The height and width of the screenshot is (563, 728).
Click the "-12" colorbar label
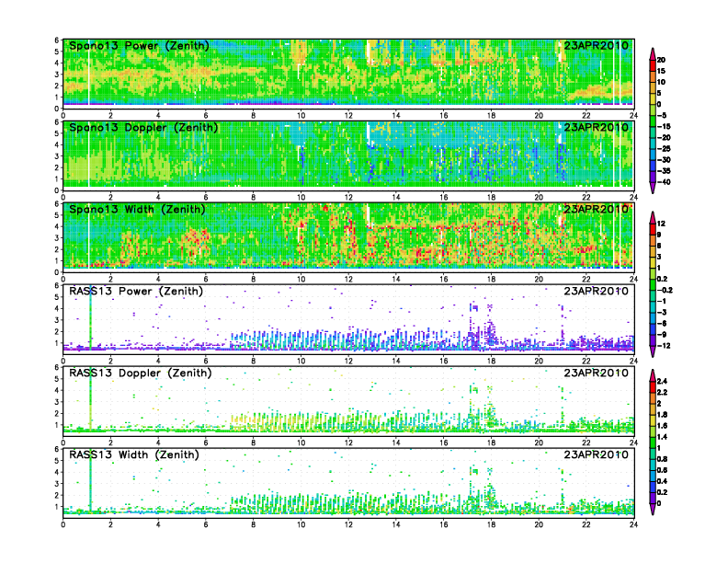tap(664, 346)
